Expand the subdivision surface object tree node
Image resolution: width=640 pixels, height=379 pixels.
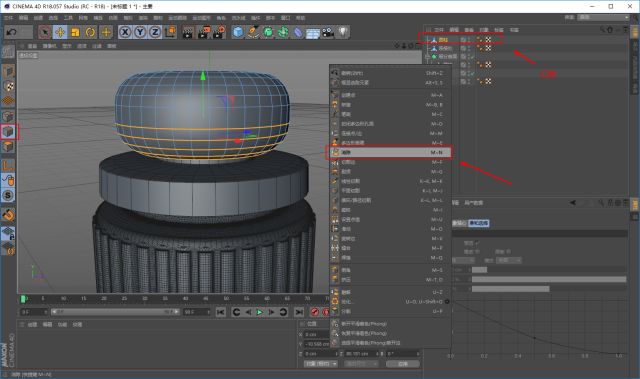(x=428, y=56)
